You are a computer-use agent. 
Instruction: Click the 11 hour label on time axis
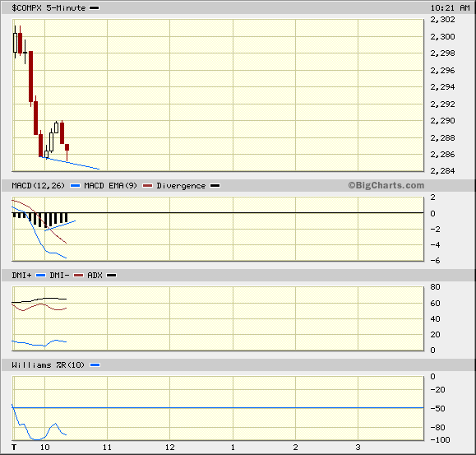107,448
